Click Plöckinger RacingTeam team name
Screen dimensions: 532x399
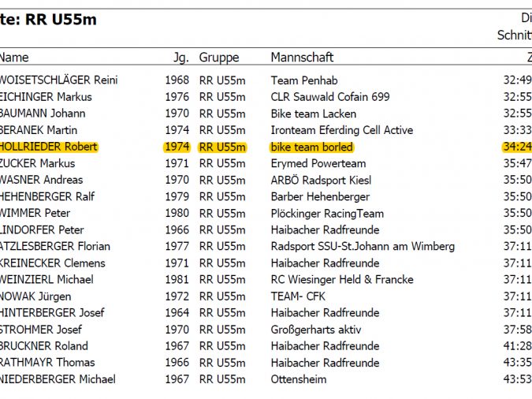coord(327,214)
